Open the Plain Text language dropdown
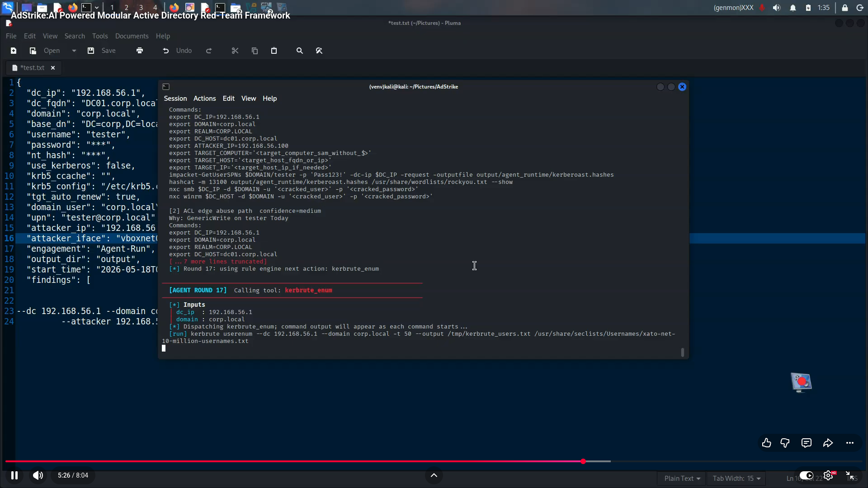Image resolution: width=868 pixels, height=488 pixels. (x=682, y=479)
